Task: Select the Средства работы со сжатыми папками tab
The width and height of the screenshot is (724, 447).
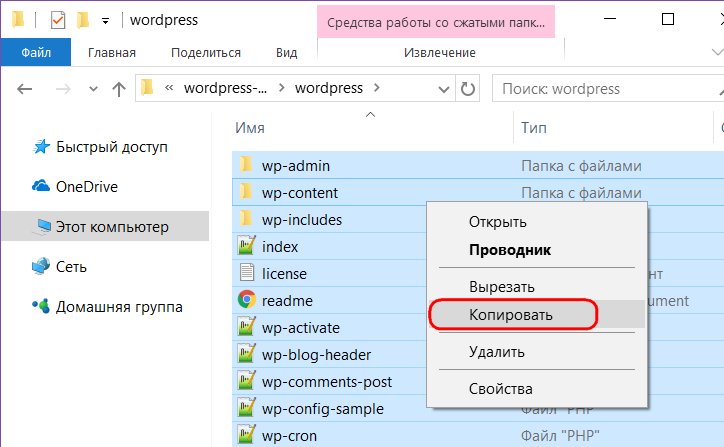Action: coord(436,22)
